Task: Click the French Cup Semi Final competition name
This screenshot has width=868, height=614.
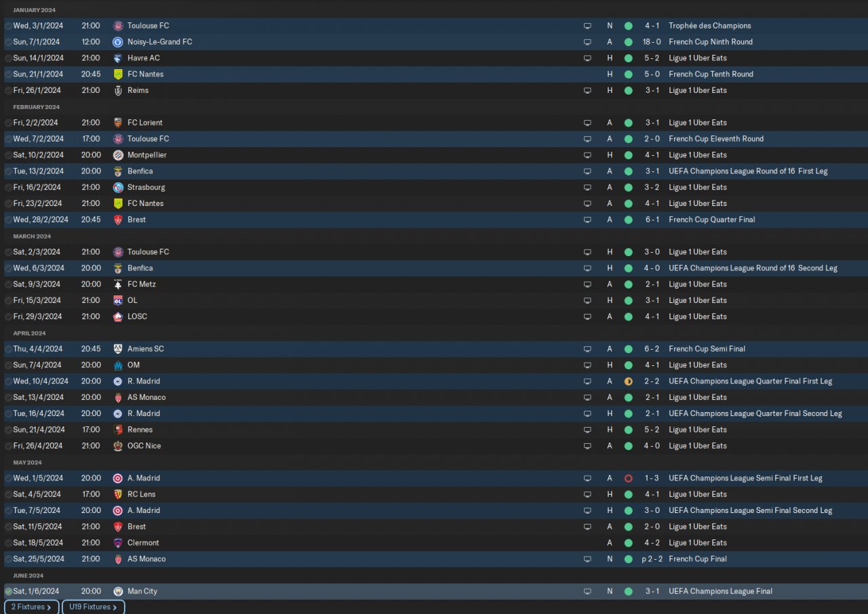Action: (707, 349)
